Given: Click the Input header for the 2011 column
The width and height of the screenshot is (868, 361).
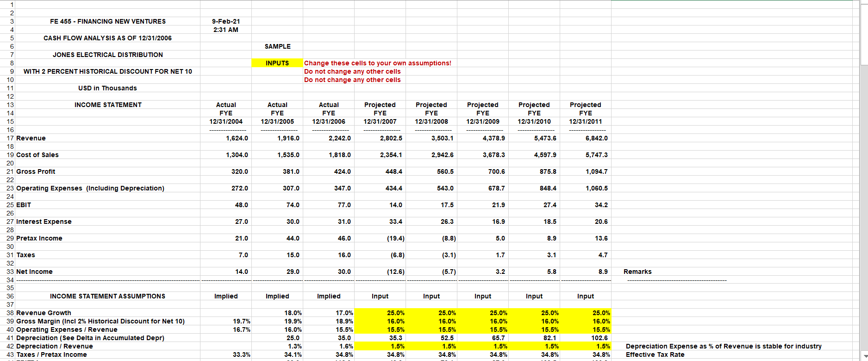Looking at the screenshot, I should pos(586,296).
